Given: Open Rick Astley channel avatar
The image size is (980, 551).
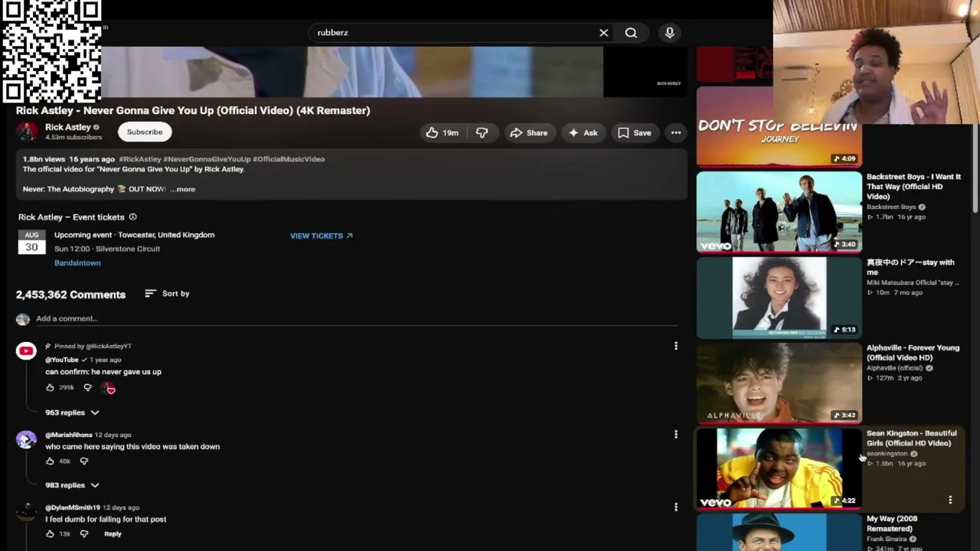Looking at the screenshot, I should [x=28, y=132].
